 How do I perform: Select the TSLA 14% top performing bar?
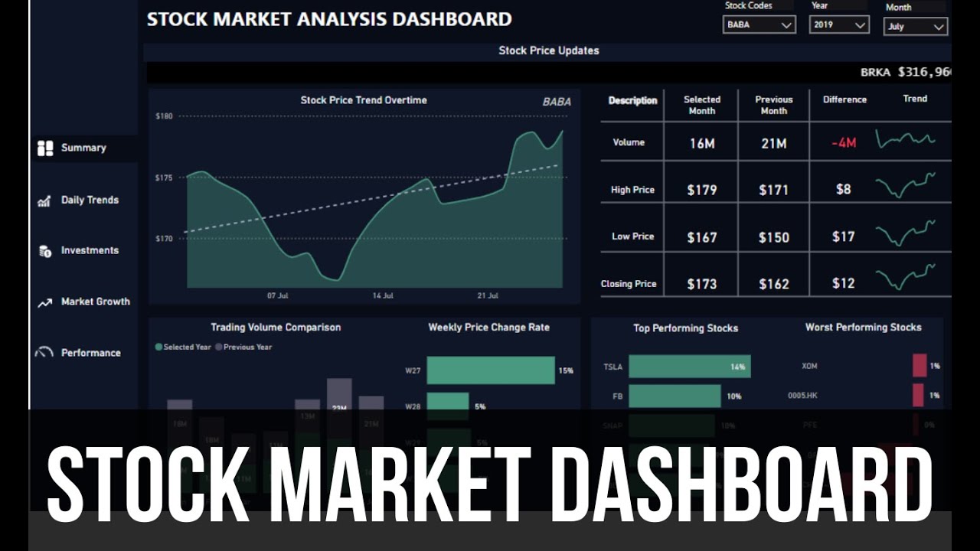[x=690, y=367]
